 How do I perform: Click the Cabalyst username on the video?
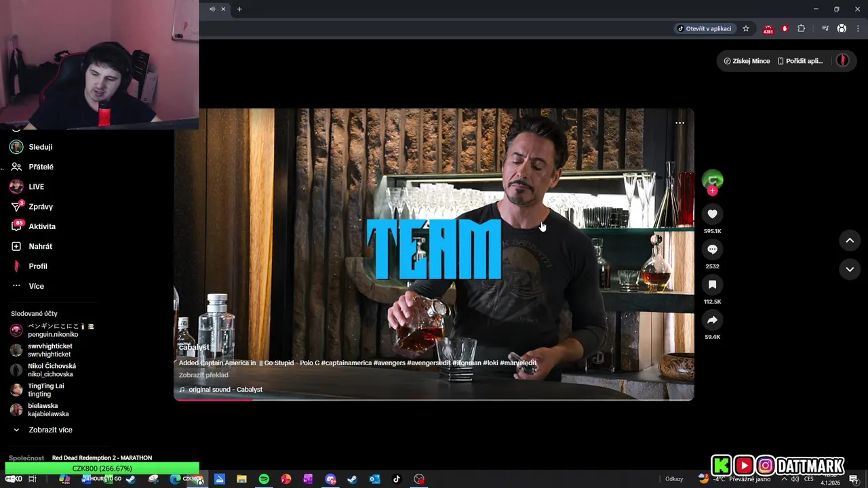coord(194,347)
